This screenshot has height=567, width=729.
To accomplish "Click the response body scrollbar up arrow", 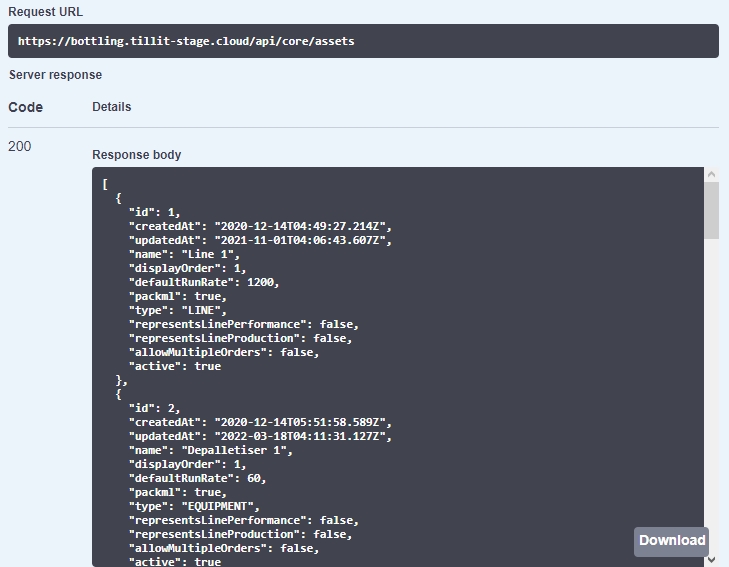I will (x=711, y=175).
